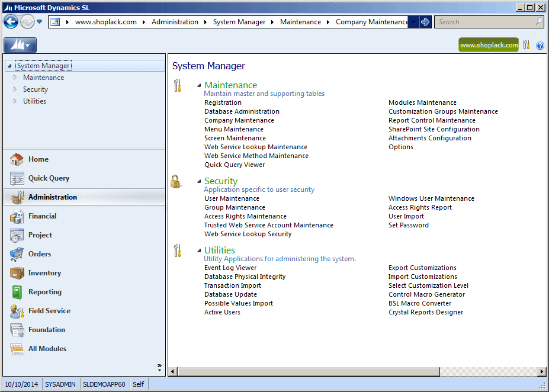Open Modules Maintenance
Screen dimensions: 549x392
[x=422, y=102]
